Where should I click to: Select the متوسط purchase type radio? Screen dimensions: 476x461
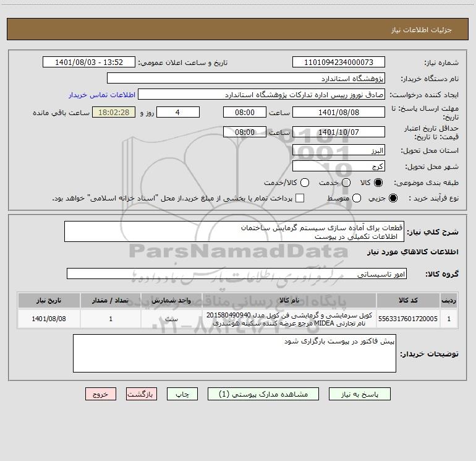357,198
